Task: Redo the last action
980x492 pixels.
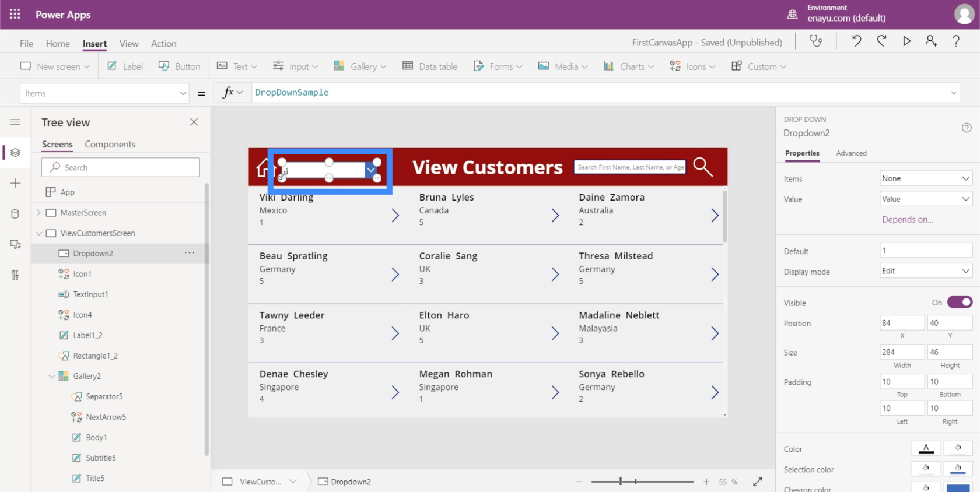Action: 881,41
